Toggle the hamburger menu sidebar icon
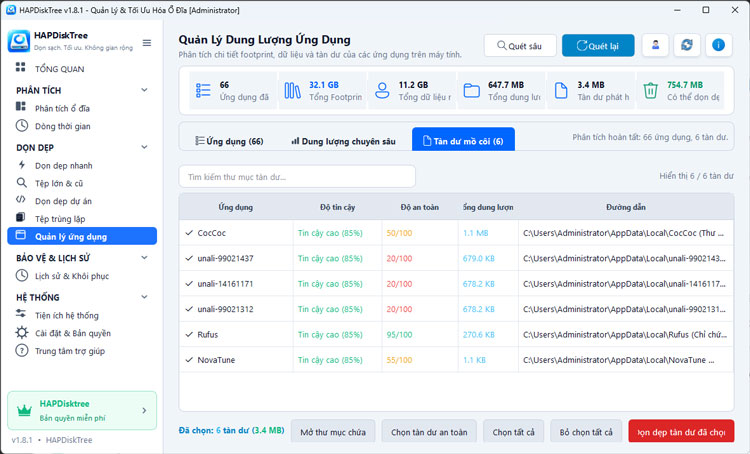 147,43
